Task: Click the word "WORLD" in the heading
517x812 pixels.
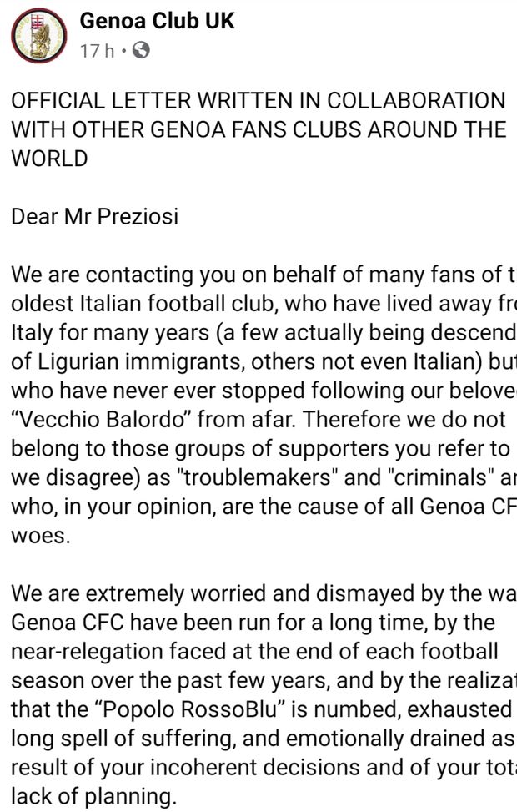Action: pos(49,159)
